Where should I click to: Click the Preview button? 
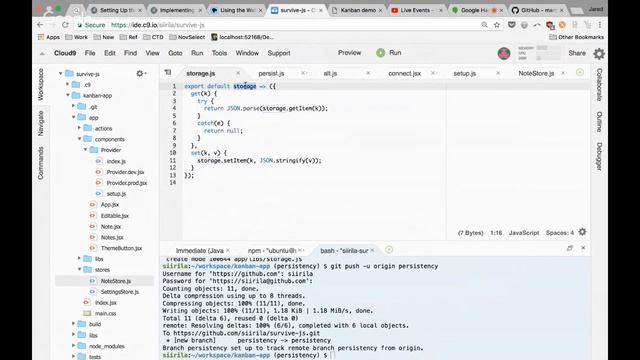pos(349,53)
